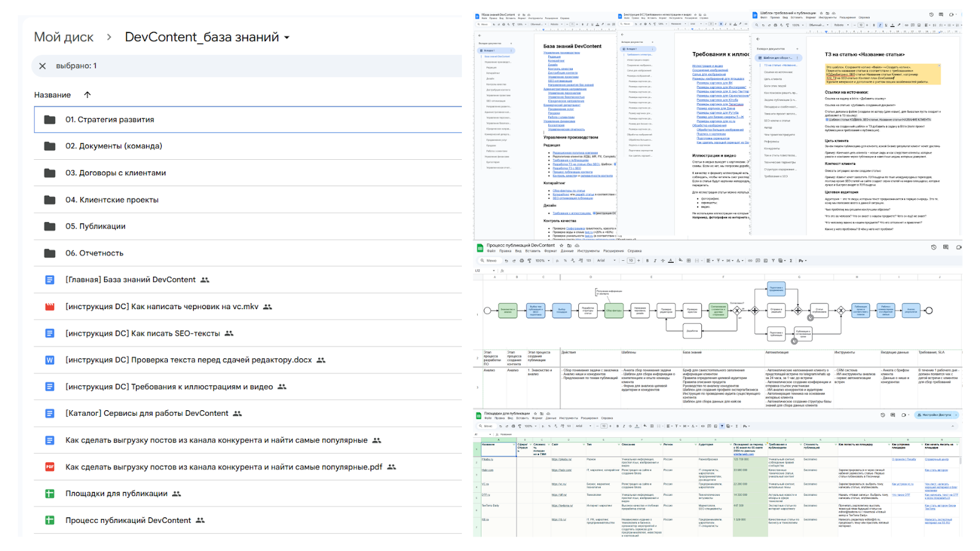980x551 pixels.
Task: Toggle bold in Процесс публикаций sheet toolbar
Action: pos(647,261)
